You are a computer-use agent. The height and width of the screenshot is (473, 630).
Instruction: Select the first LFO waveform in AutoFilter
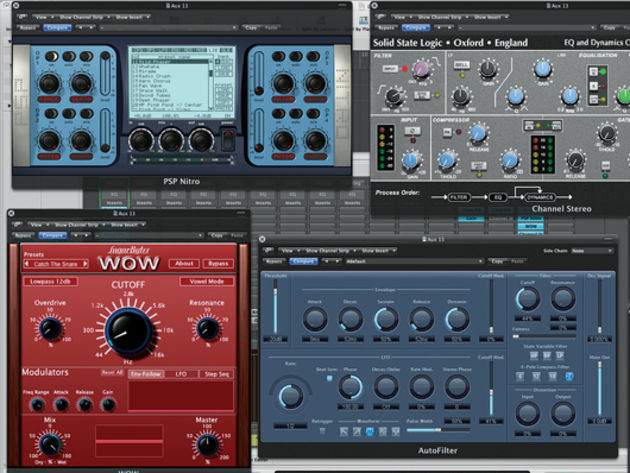pos(344,432)
